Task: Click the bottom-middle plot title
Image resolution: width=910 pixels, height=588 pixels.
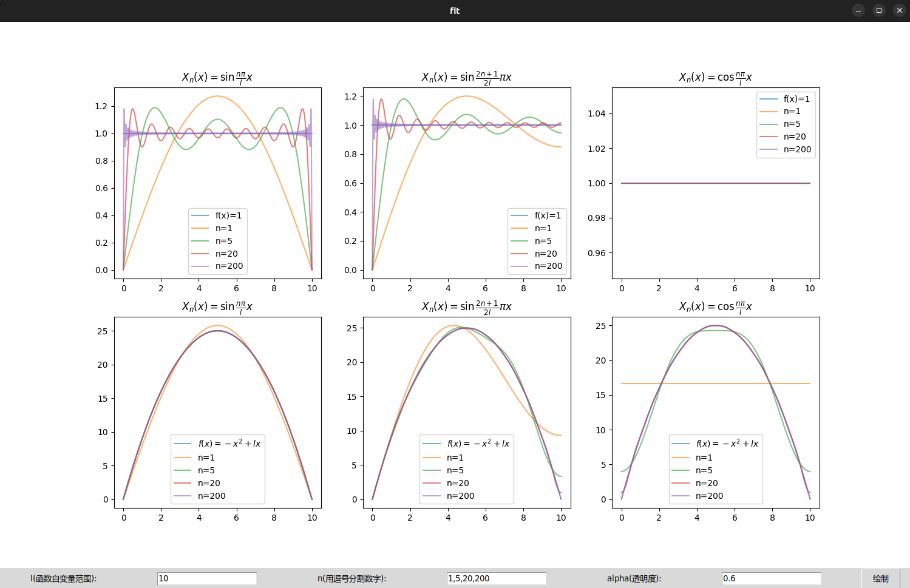Action: click(x=467, y=306)
